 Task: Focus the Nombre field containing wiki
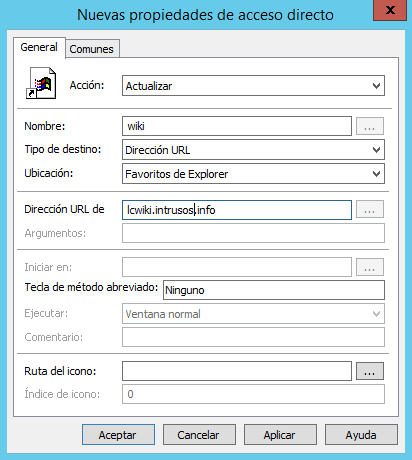tap(237, 126)
